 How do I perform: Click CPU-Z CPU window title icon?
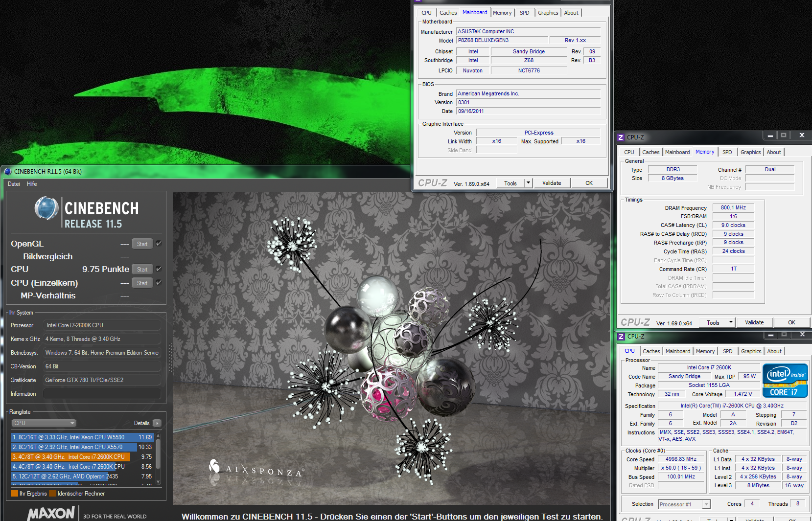pyautogui.click(x=621, y=337)
